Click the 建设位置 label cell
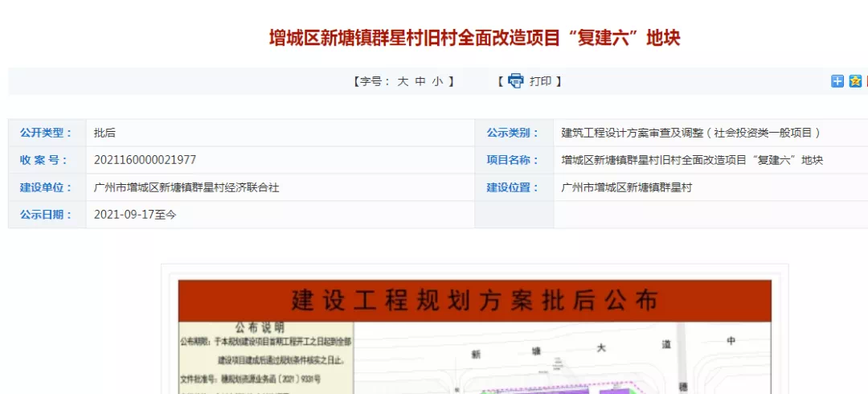Image resolution: width=868 pixels, height=394 pixels. pyautogui.click(x=513, y=187)
